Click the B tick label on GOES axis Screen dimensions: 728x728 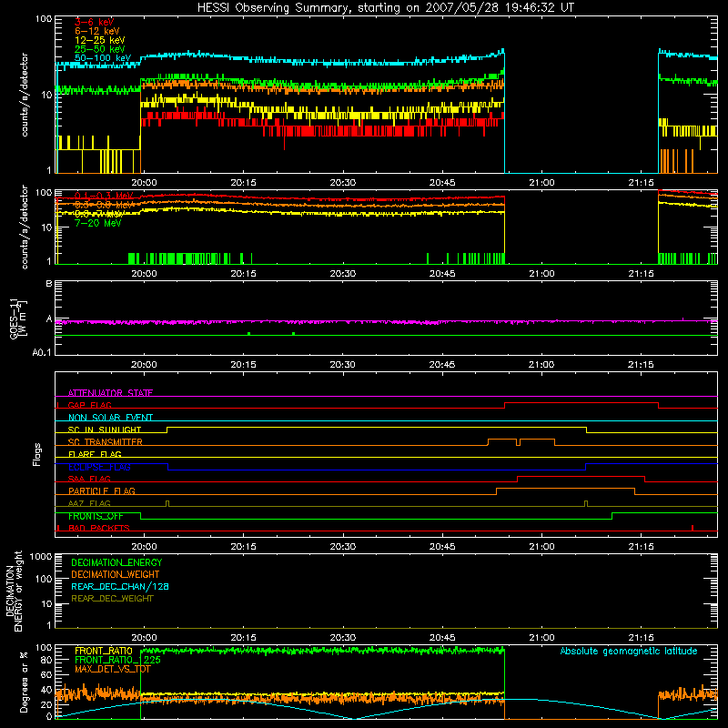pos(49,284)
